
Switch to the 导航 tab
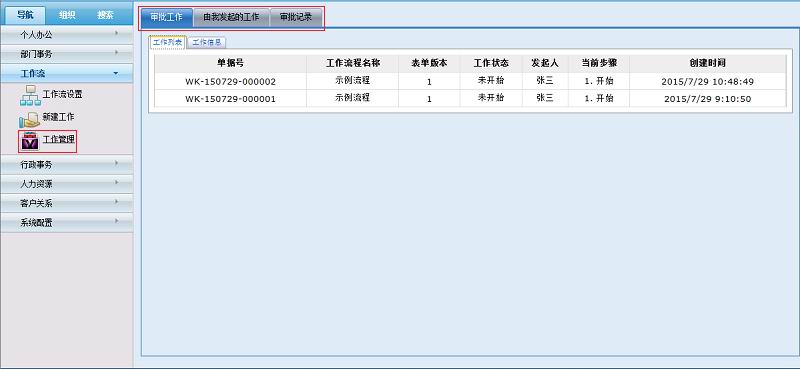[25, 15]
